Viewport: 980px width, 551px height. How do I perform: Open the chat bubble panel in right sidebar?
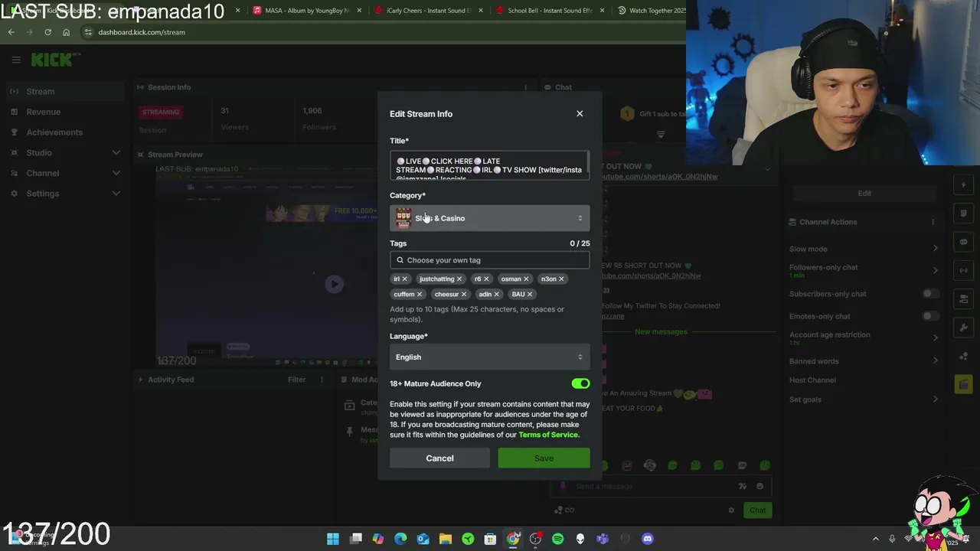tap(963, 242)
